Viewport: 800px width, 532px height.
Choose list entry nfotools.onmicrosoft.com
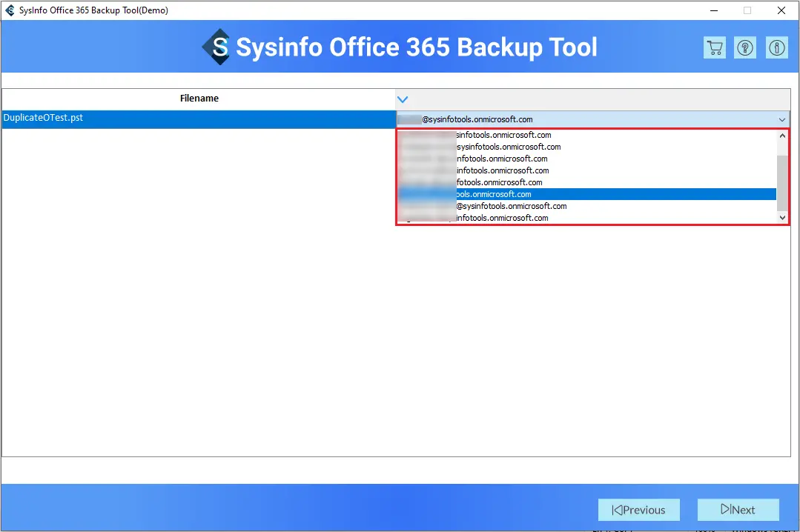click(x=586, y=159)
